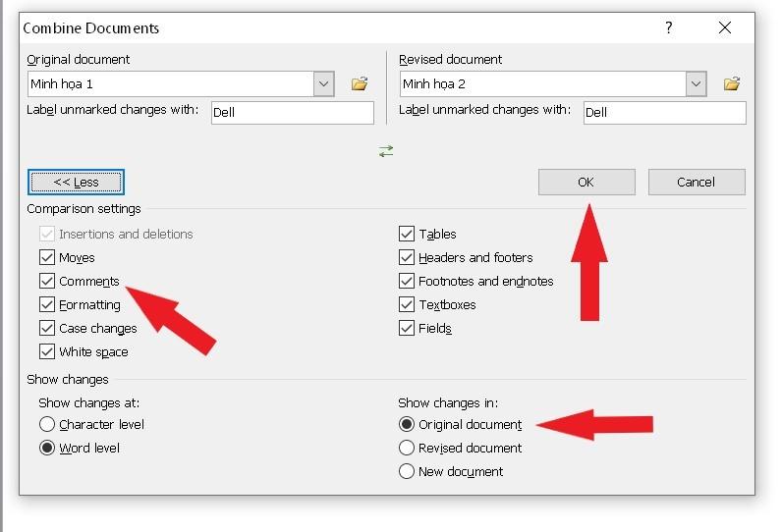Uncheck the Comments checkbox
Image resolution: width=781 pixels, height=532 pixels.
click(x=47, y=282)
